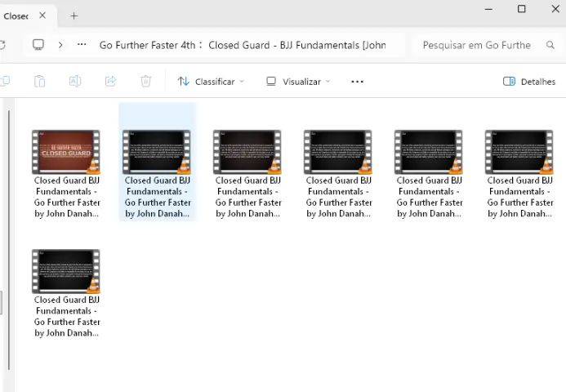
Task: Select the video with the red Closed Guard thumbnail
Action: tap(66, 174)
